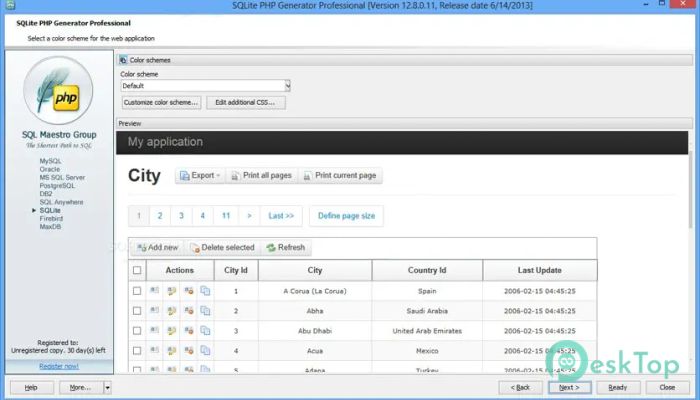Open Register now! link
The height and width of the screenshot is (400, 700).
click(58, 366)
